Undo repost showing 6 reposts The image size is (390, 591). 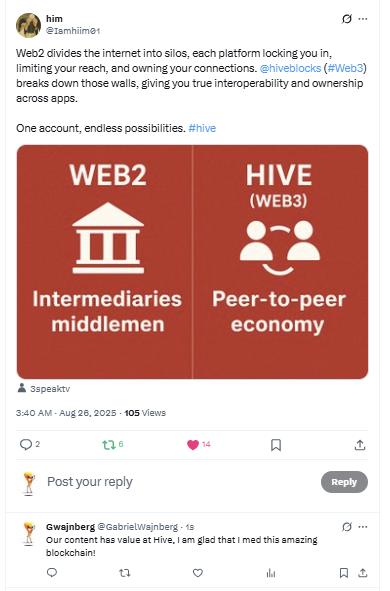[x=113, y=445]
